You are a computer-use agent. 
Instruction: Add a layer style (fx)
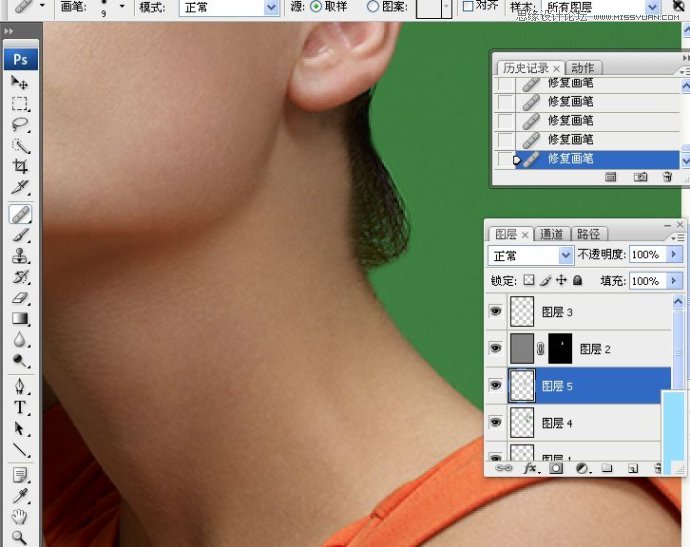(x=531, y=468)
